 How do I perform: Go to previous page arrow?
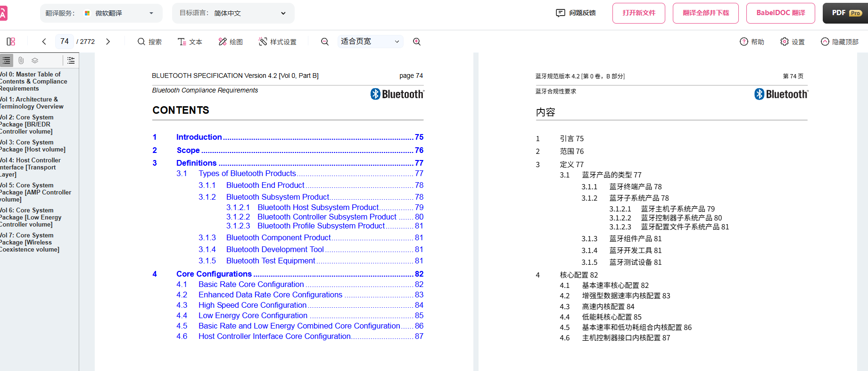coord(44,42)
